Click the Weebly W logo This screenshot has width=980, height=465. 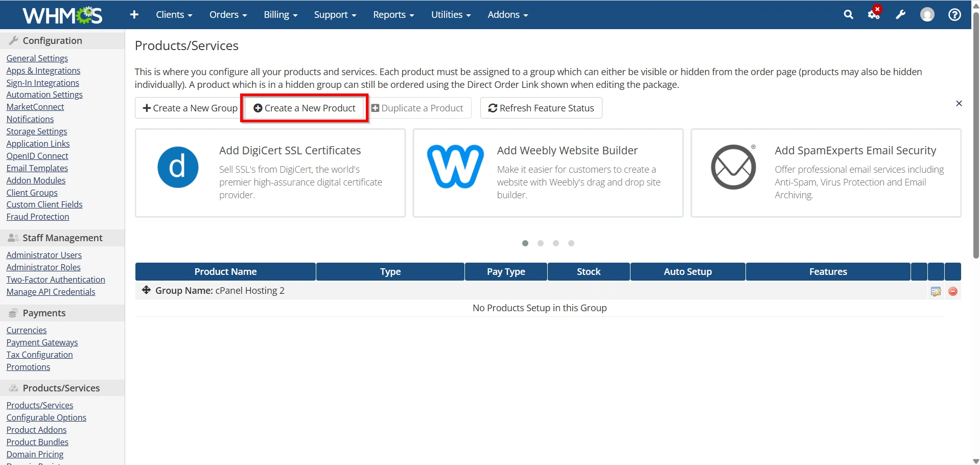click(455, 167)
